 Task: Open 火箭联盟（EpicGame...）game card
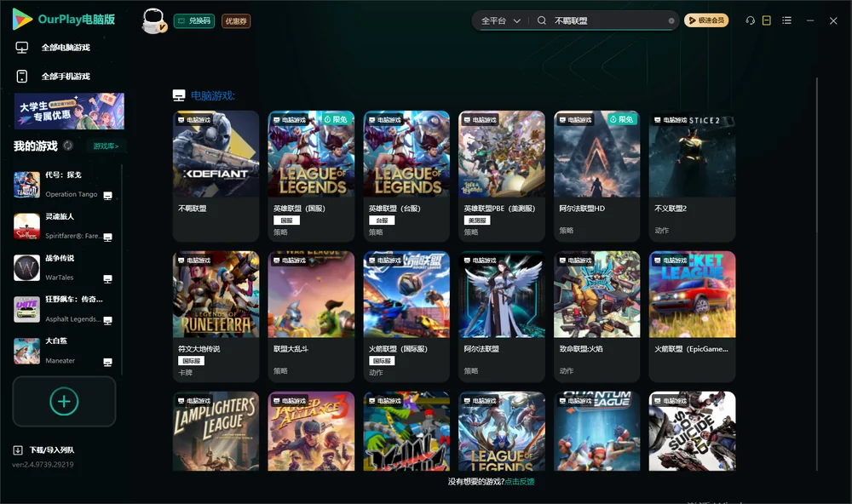[692, 317]
